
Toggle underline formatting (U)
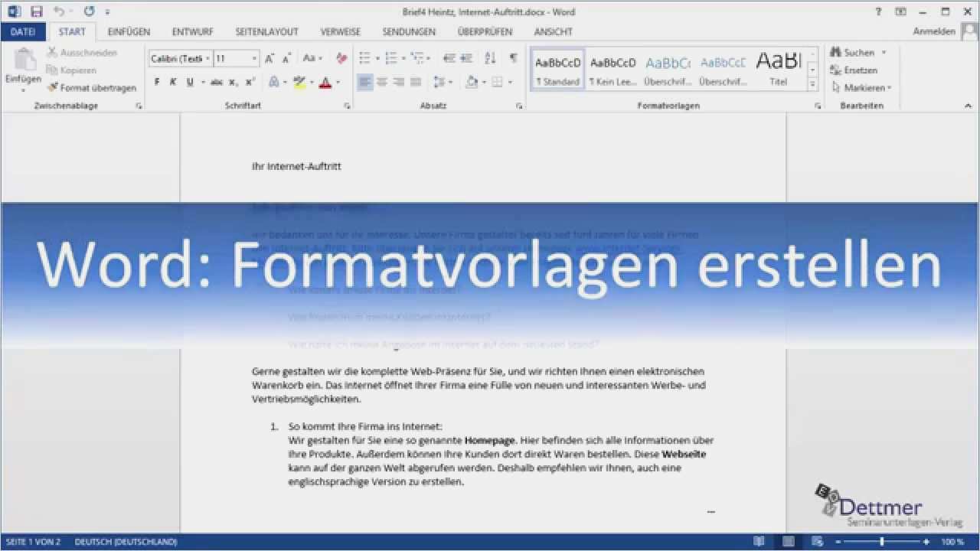point(188,82)
